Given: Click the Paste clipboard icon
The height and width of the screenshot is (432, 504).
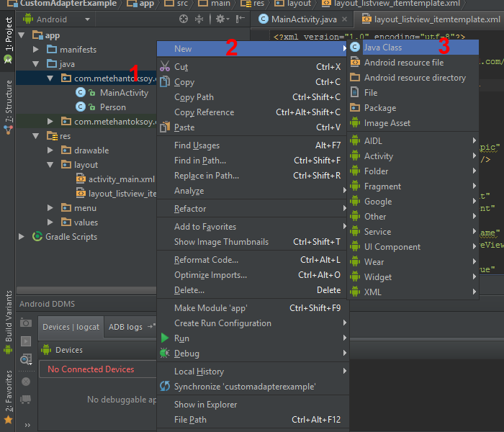Looking at the screenshot, I should tap(165, 127).
